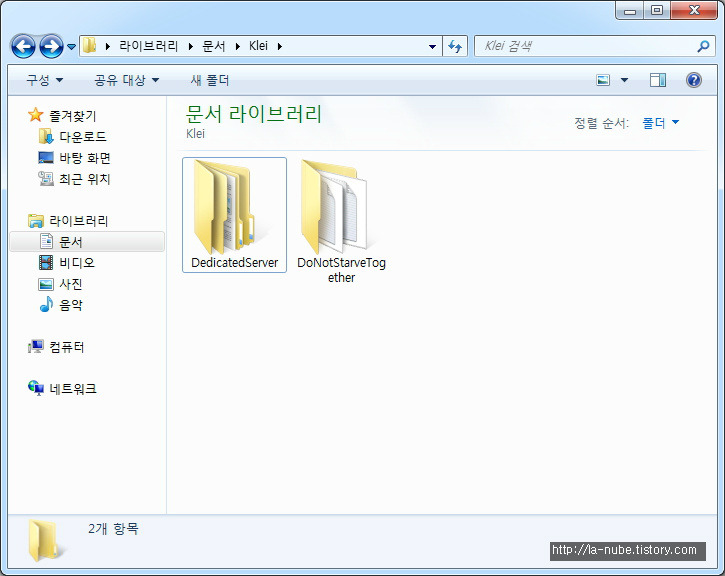
Task: Select 문서 library in navigation pane
Action: click(x=87, y=241)
